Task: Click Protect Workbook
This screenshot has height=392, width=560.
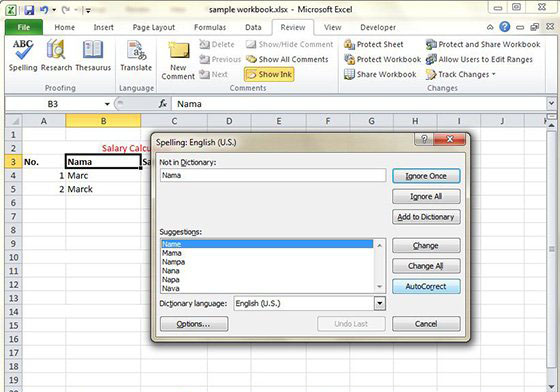Action: tap(382, 59)
